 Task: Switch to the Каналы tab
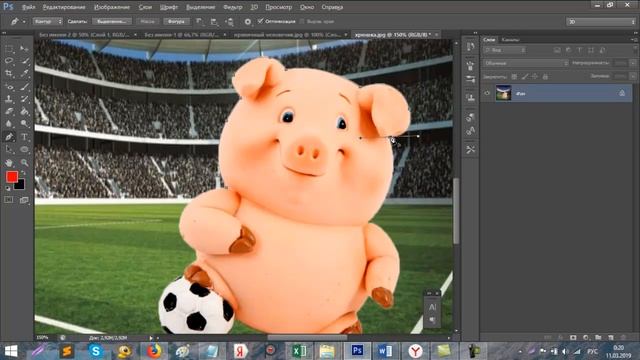pos(511,40)
